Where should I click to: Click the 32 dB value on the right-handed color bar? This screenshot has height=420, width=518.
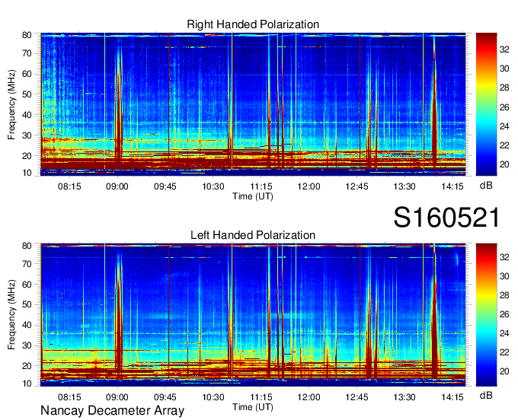point(504,49)
